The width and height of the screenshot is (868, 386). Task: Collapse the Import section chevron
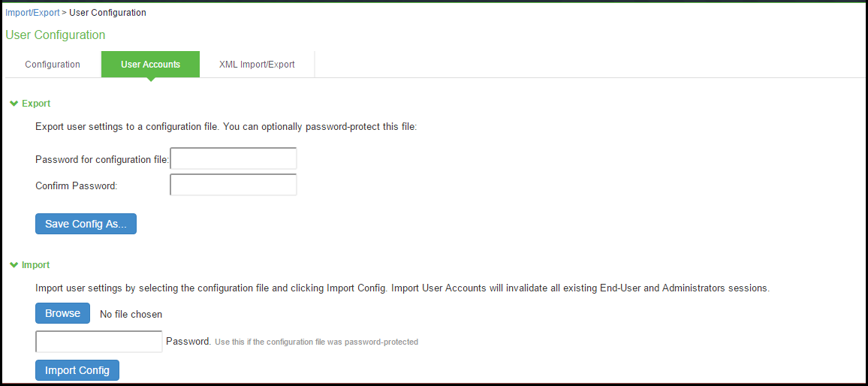point(14,265)
